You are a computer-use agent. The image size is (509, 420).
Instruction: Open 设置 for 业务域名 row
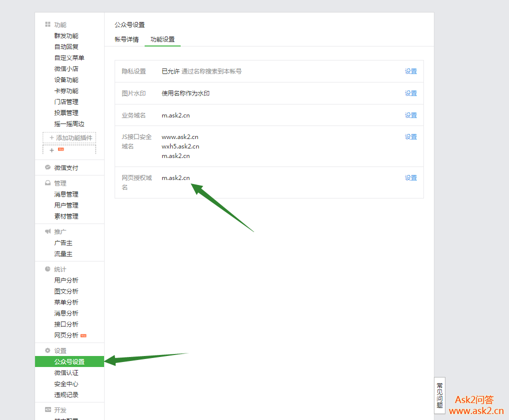coord(411,115)
